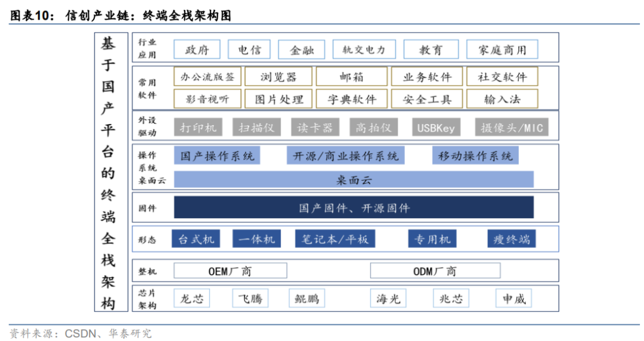Screen dimensions: 644x341
Task: Select the 安全工具 box
Action: (x=427, y=99)
